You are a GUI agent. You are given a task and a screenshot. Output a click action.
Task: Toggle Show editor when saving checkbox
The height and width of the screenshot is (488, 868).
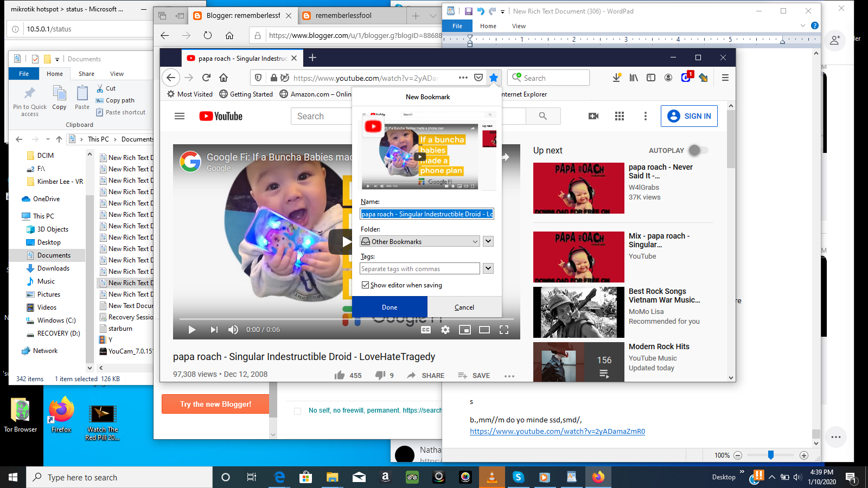365,285
